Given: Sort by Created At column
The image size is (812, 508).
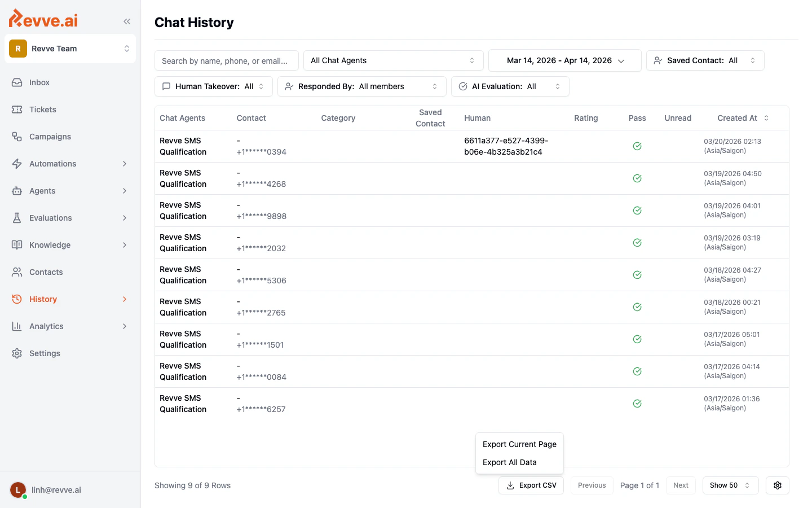Looking at the screenshot, I should pos(743,118).
